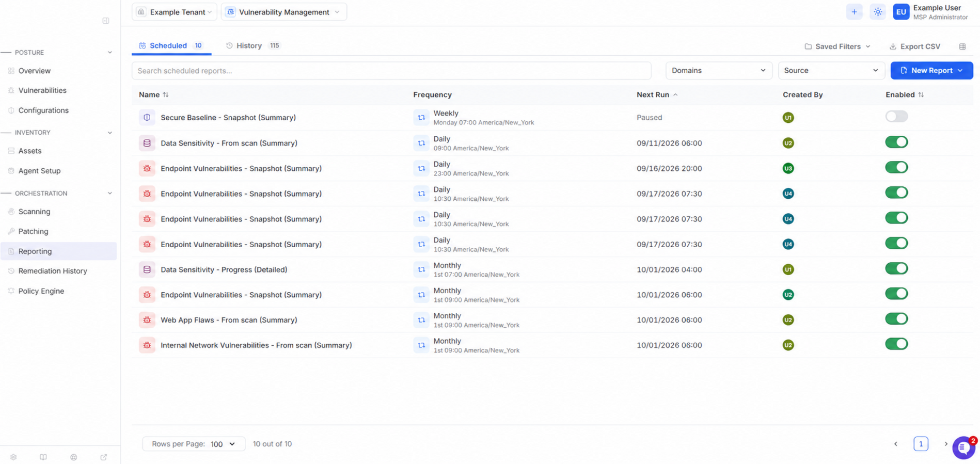
Task: Click the globe icon in sidebar footer
Action: (x=74, y=457)
